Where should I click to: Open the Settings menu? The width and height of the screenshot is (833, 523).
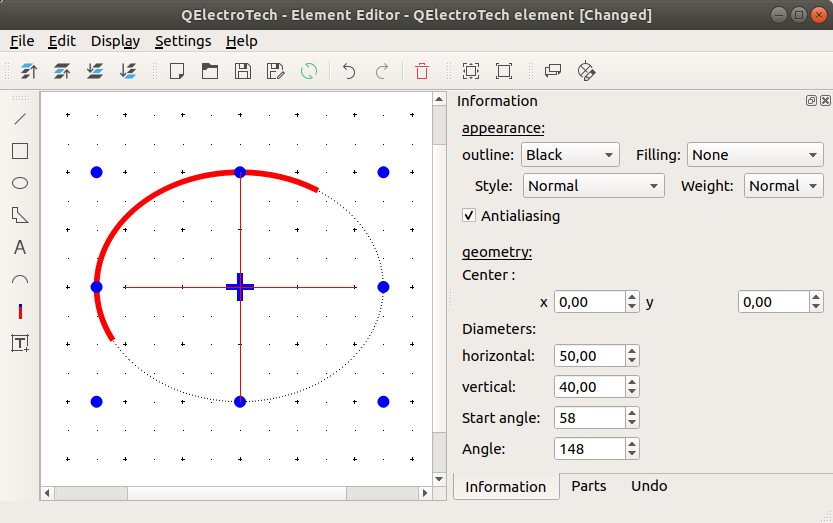[x=183, y=41]
